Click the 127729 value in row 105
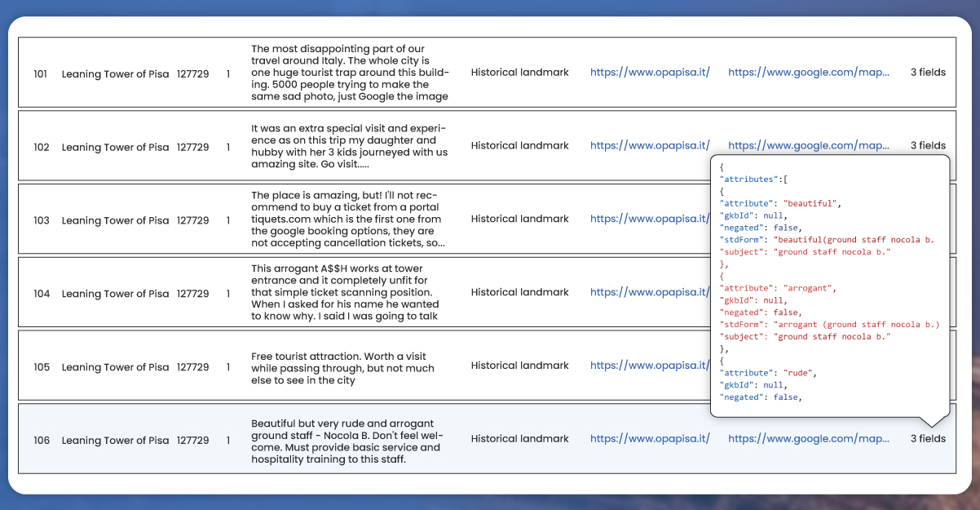The height and width of the screenshot is (510, 980). (x=193, y=368)
